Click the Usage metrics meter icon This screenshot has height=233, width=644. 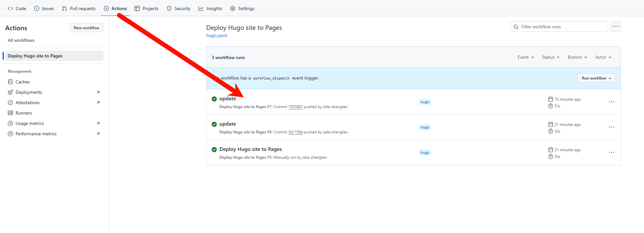point(10,123)
